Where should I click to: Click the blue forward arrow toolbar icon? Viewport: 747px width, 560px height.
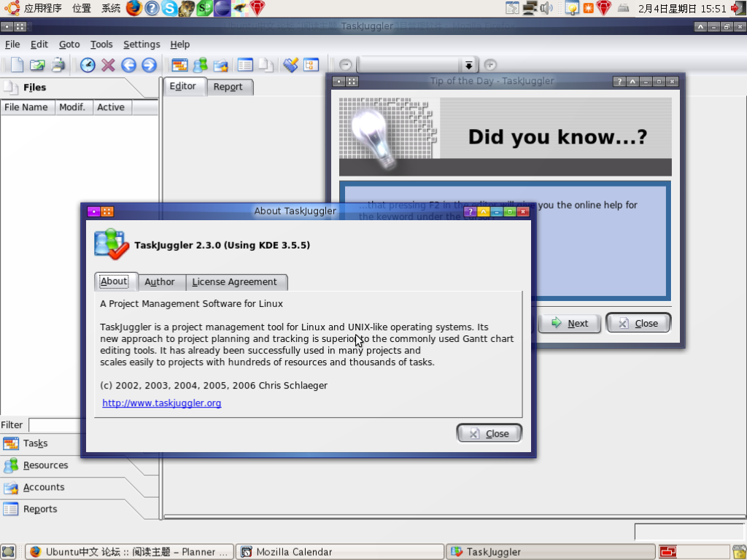[149, 65]
